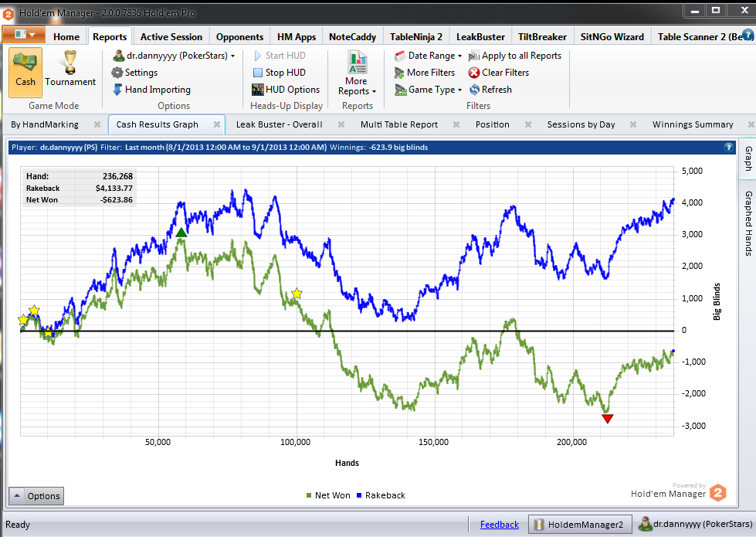Expand the Options panel
Image resolution: width=756 pixels, height=537 pixels.
pos(36,496)
